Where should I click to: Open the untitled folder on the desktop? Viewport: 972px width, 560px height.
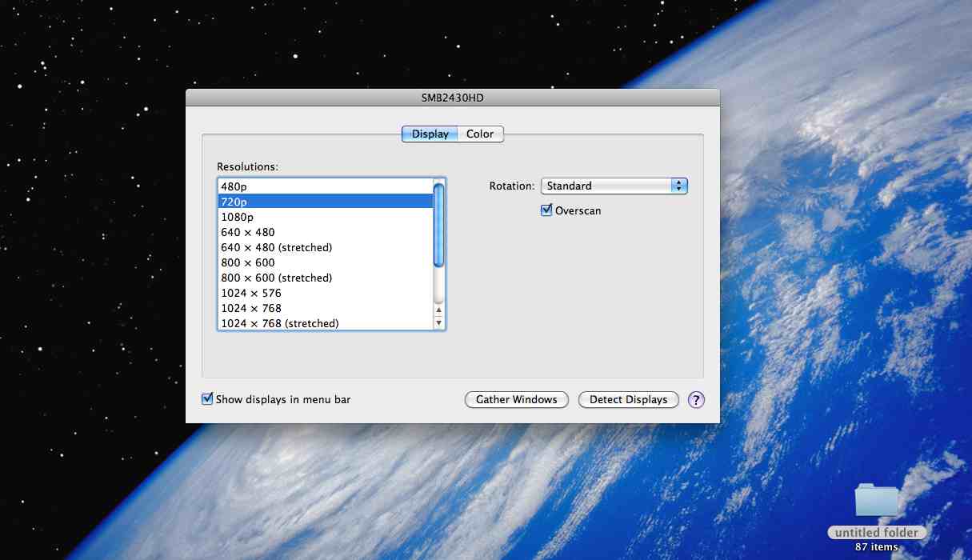(x=876, y=502)
